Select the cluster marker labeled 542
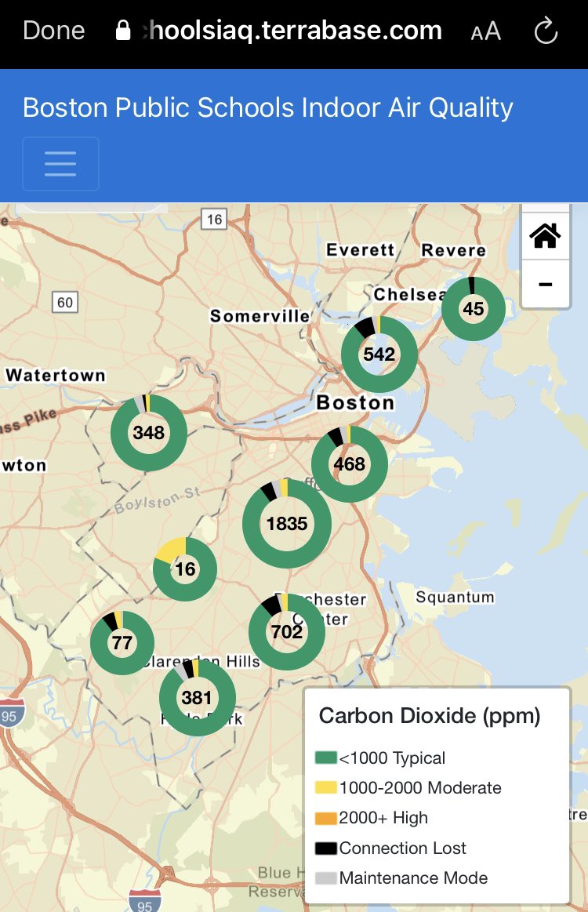 [379, 354]
